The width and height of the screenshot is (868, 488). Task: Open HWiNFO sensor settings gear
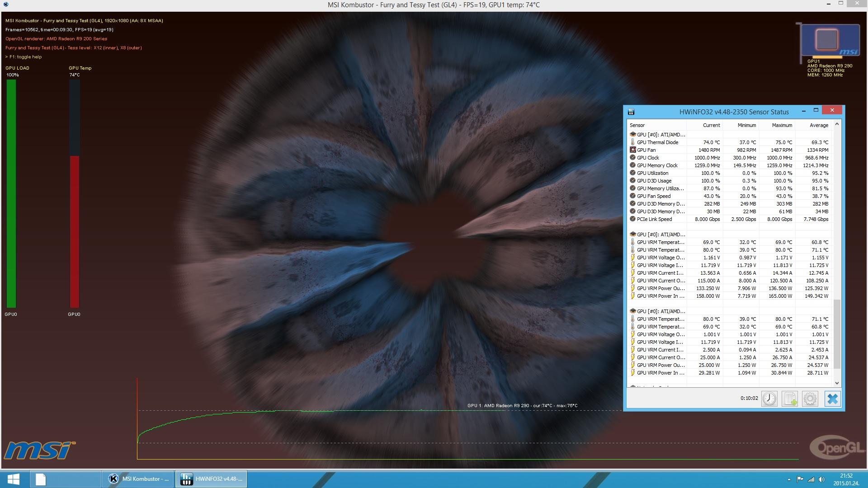(810, 399)
